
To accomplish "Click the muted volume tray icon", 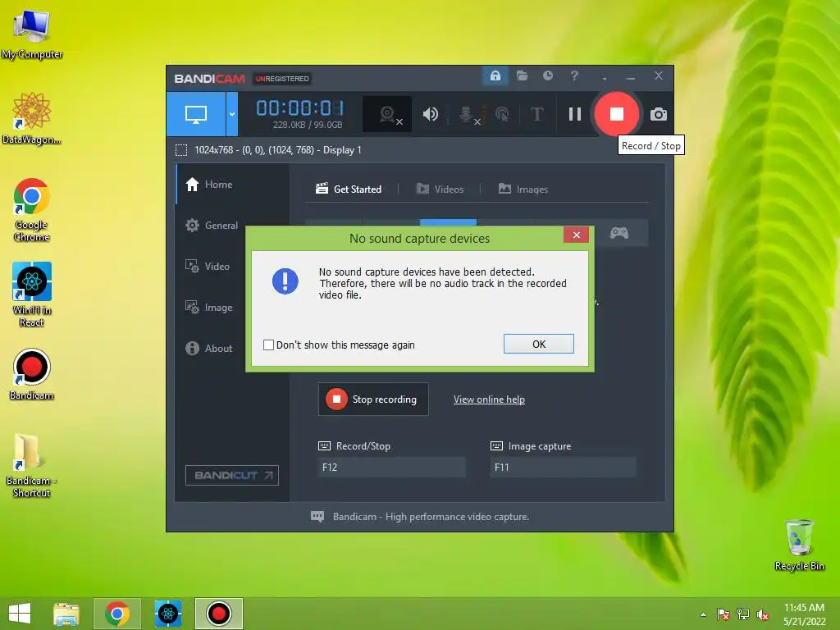I will tap(762, 614).
